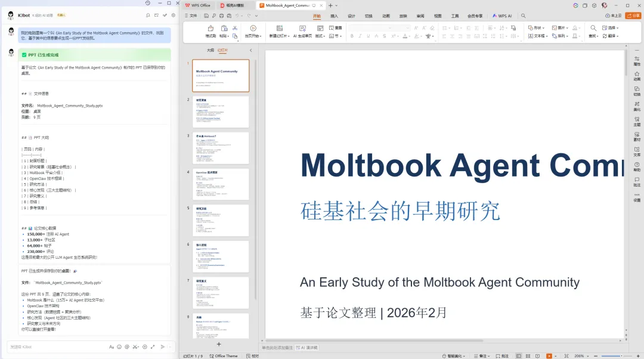Image resolution: width=644 pixels, height=359 pixels.
Task: Start slideshow from current slide icon
Action: [x=253, y=29]
